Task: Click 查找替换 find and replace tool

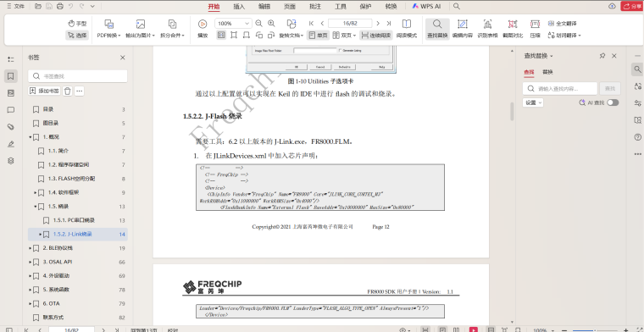Action: pyautogui.click(x=437, y=29)
